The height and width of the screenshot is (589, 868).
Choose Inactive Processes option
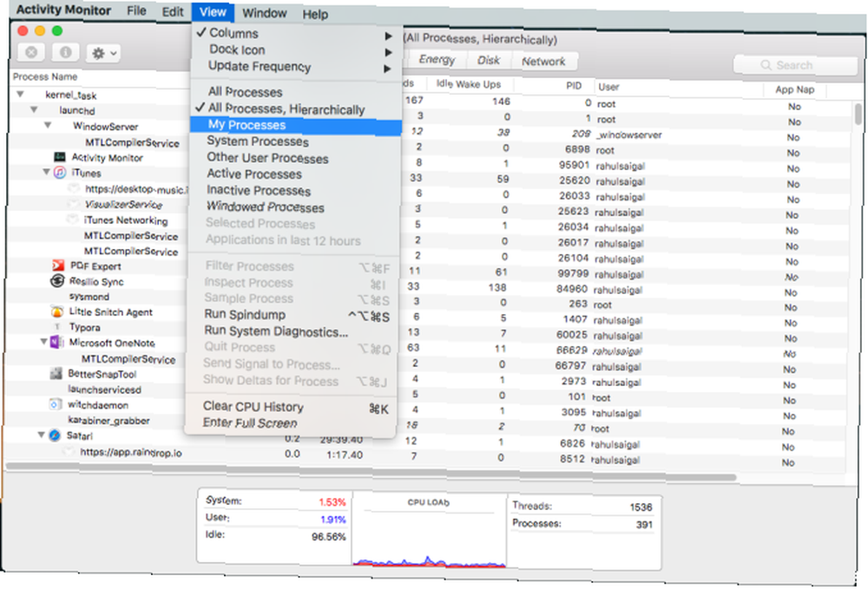tap(294, 191)
